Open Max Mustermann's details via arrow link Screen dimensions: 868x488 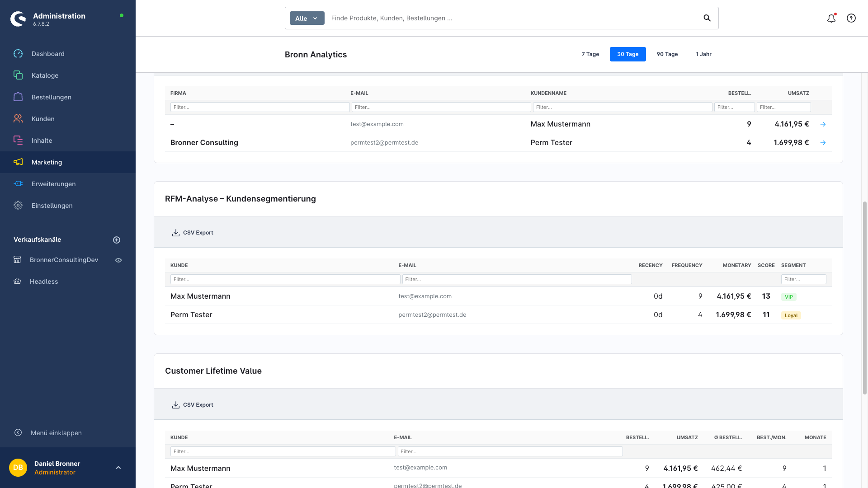pos(823,124)
